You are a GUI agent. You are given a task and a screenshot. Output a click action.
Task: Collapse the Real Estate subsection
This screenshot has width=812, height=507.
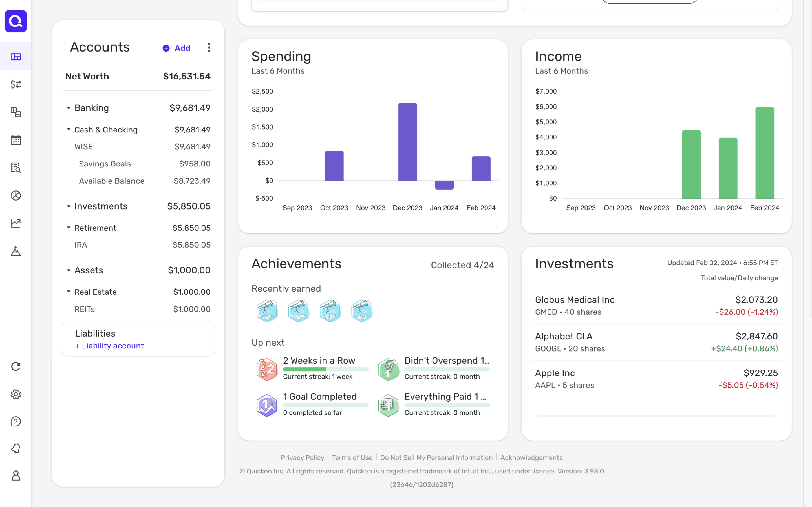[69, 292]
